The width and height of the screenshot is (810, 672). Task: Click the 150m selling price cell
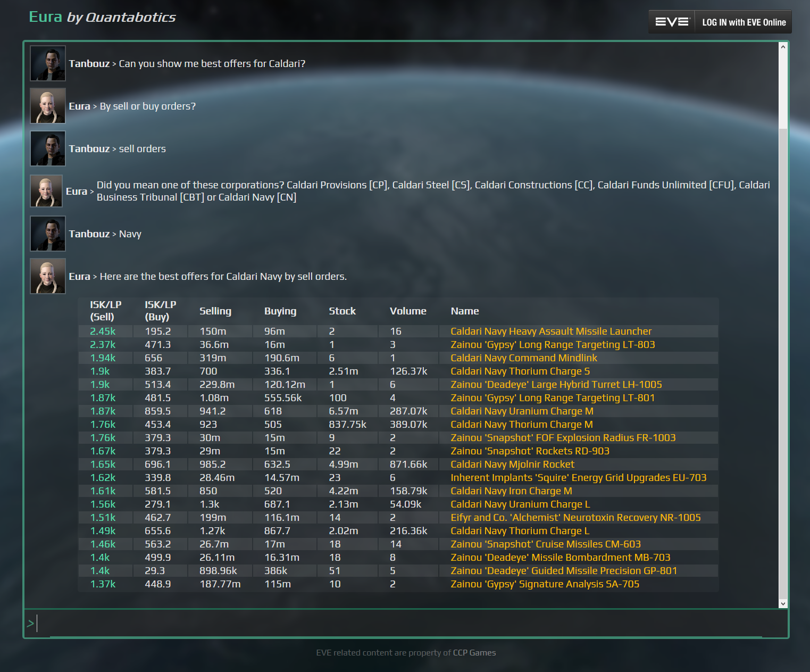[213, 331]
